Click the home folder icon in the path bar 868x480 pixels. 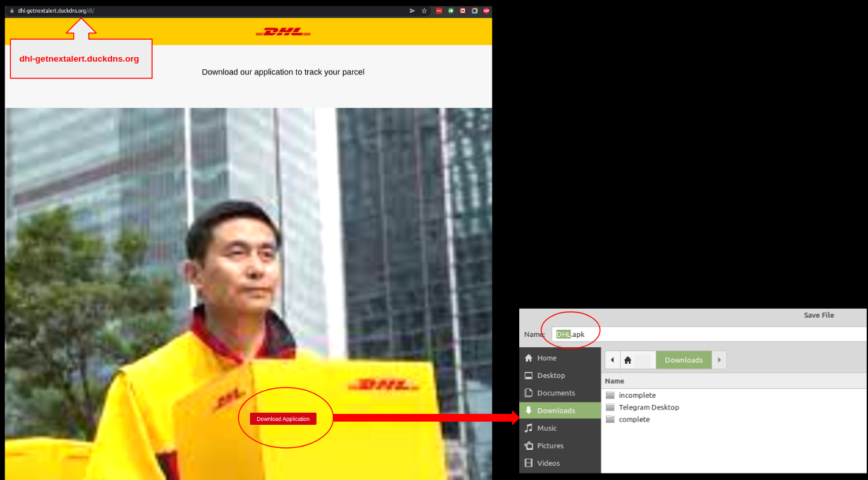[x=628, y=360]
